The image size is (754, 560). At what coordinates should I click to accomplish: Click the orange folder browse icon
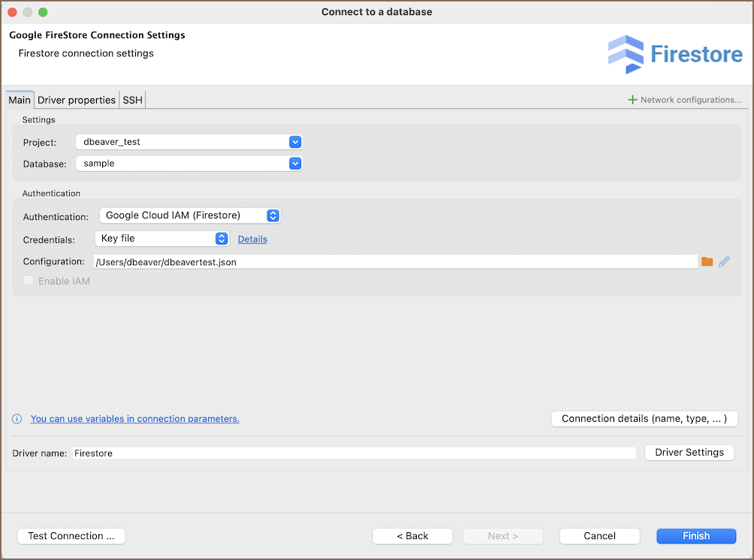pyautogui.click(x=707, y=261)
